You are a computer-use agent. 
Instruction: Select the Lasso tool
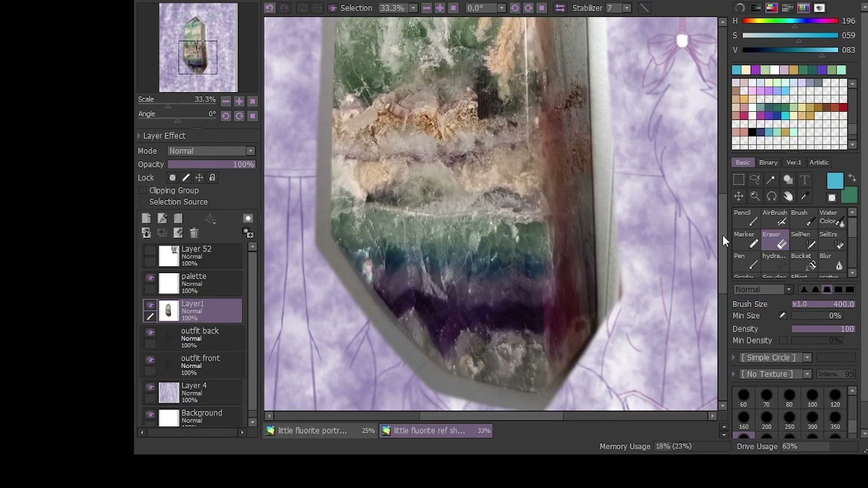pyautogui.click(x=755, y=180)
